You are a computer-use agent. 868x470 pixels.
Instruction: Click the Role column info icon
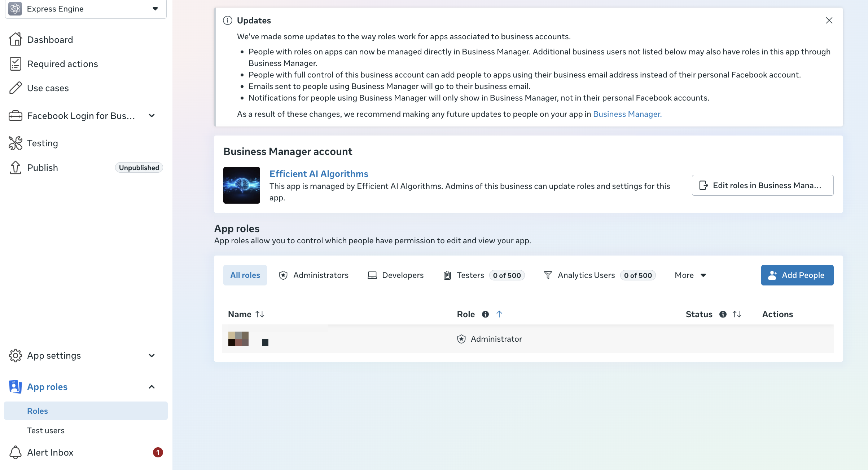click(x=485, y=314)
